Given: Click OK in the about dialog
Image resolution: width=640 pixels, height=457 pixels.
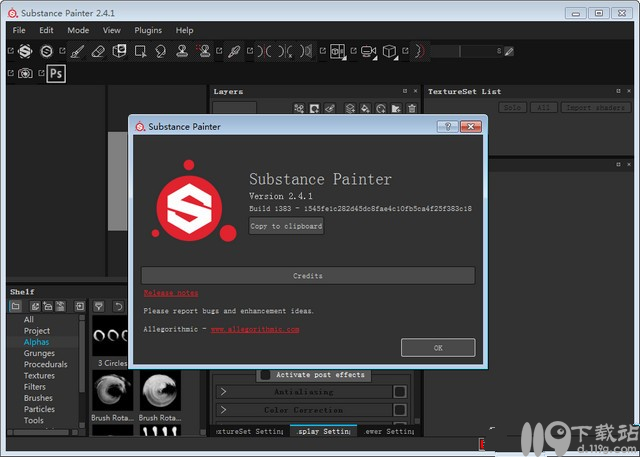Looking at the screenshot, I should pos(438,348).
